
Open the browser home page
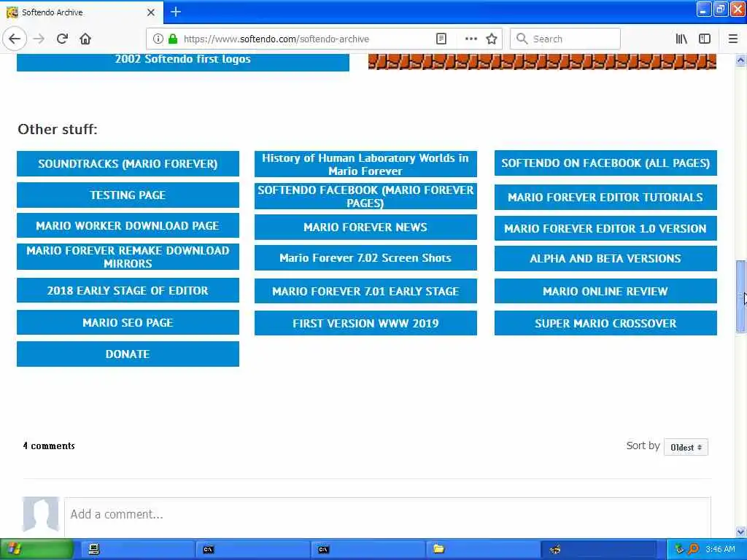85,39
